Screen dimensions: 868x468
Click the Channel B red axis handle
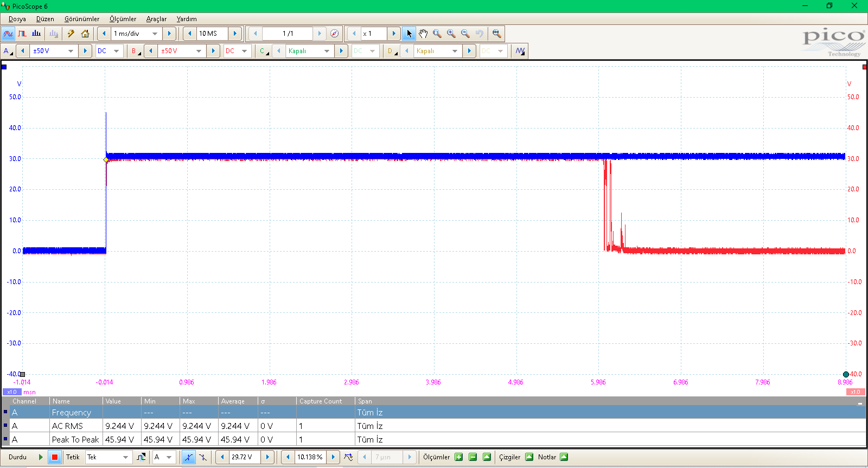coord(864,67)
